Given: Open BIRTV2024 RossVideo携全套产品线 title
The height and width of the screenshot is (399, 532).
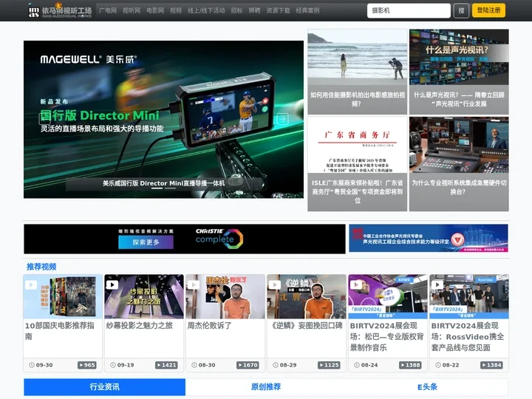Looking at the screenshot, I should click(468, 337).
